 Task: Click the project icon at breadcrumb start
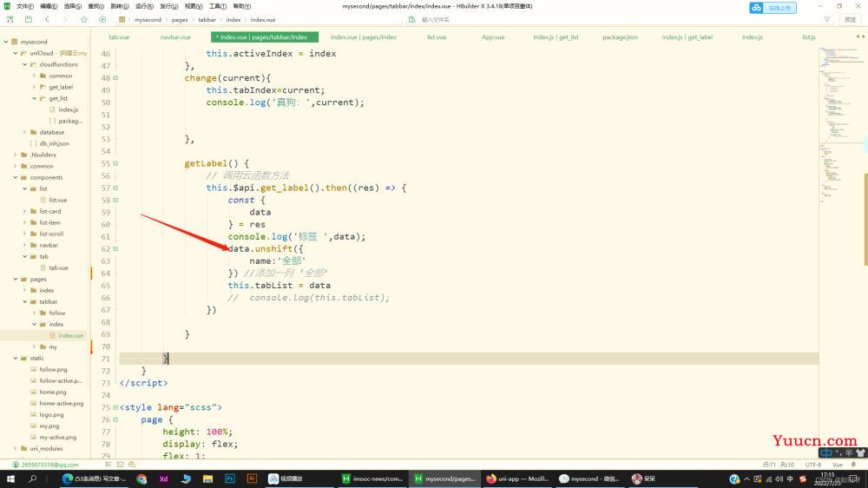(122, 19)
